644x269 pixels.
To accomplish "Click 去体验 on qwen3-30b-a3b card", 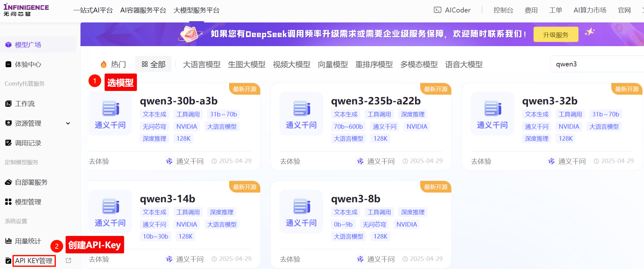I will coord(99,161).
